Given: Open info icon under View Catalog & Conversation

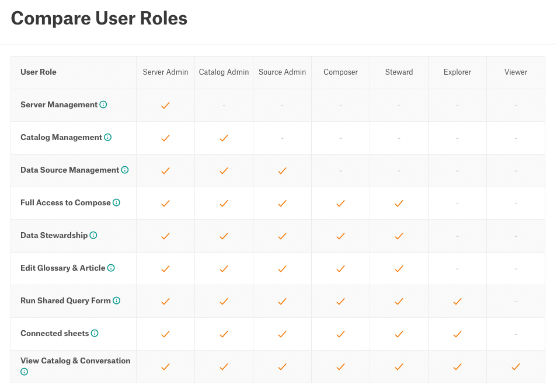Looking at the screenshot, I should tap(24, 372).
